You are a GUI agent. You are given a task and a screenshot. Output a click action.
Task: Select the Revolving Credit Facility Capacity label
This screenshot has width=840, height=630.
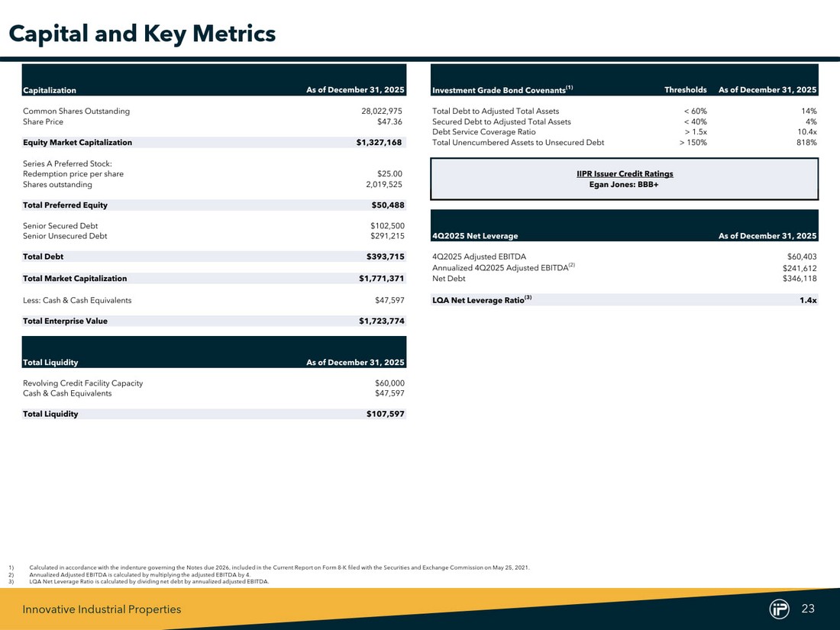(82, 383)
